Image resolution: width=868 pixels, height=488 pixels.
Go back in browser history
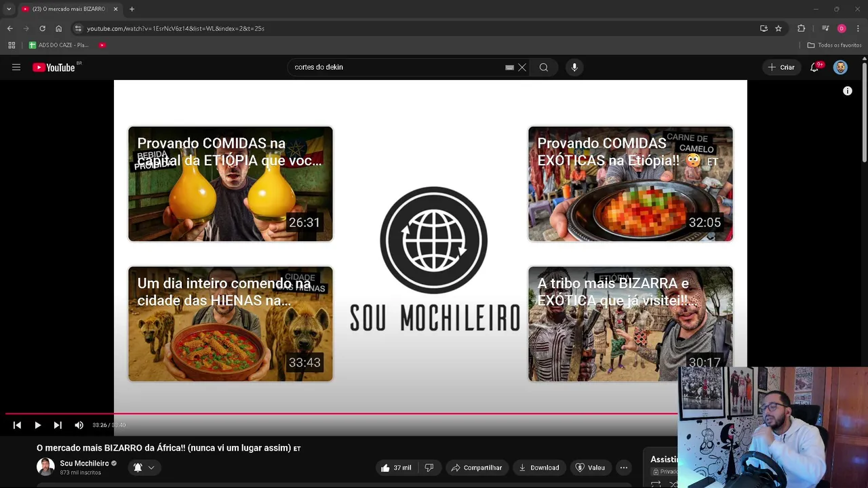pos(9,28)
